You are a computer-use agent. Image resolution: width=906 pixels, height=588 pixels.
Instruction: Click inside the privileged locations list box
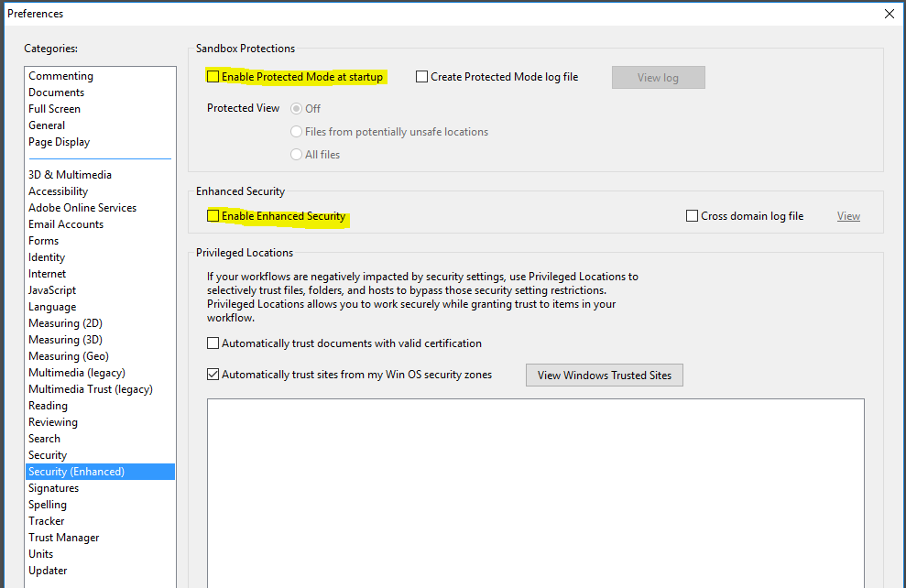coord(536,494)
